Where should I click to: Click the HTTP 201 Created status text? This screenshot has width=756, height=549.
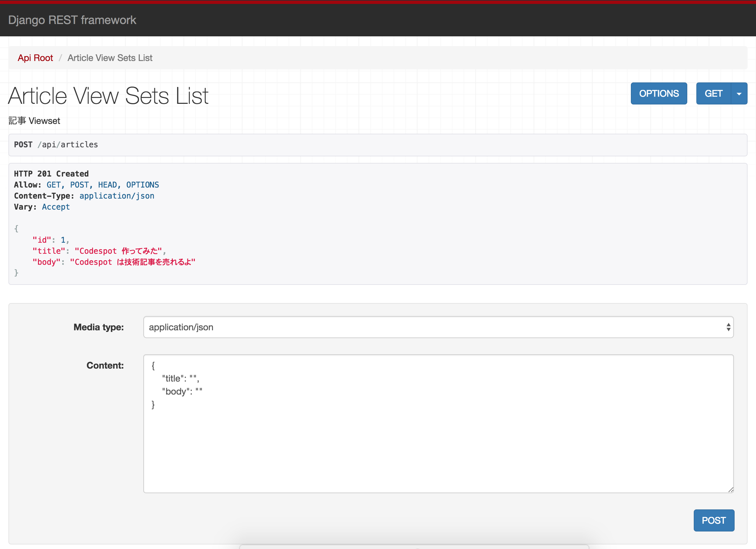coord(51,174)
